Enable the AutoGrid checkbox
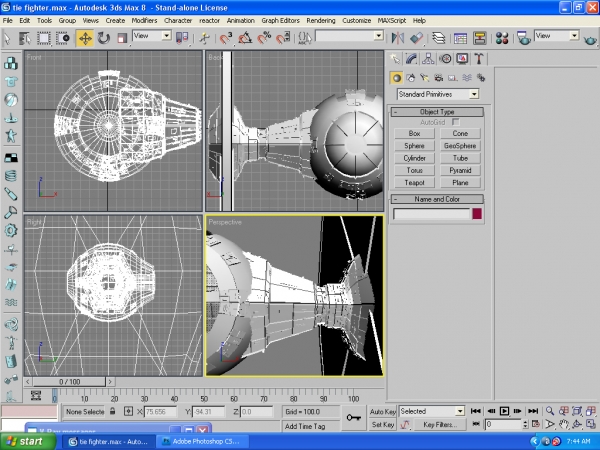The height and width of the screenshot is (450, 600). [x=455, y=122]
